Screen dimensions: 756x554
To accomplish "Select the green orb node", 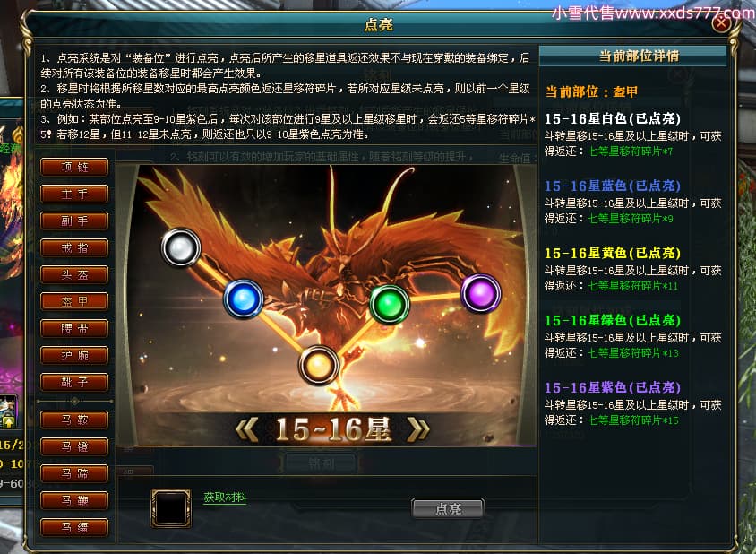I will [x=390, y=305].
